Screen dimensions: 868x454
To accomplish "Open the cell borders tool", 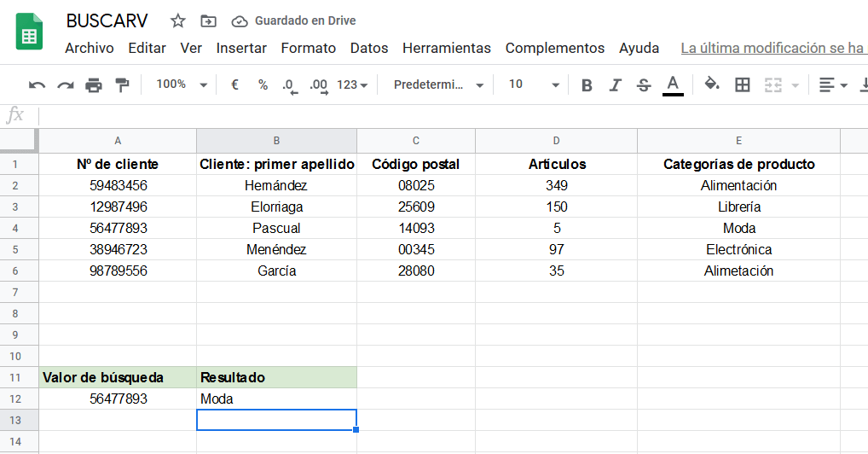I will click(x=743, y=84).
